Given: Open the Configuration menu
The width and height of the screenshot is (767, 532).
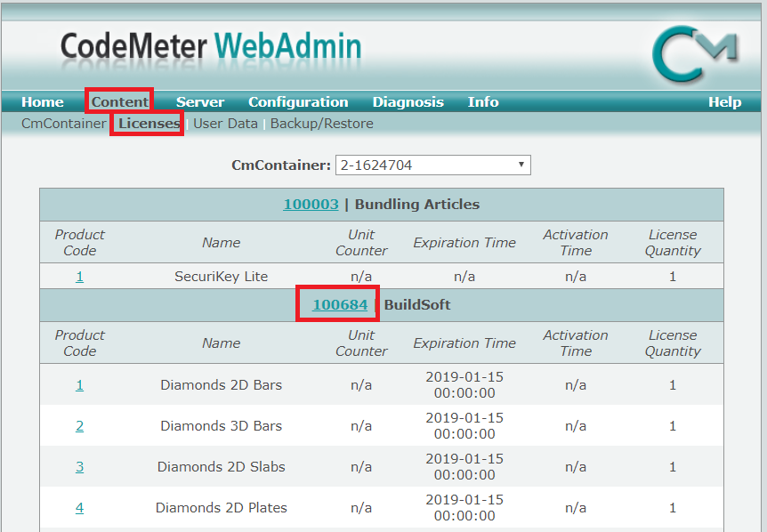Looking at the screenshot, I should (x=298, y=101).
